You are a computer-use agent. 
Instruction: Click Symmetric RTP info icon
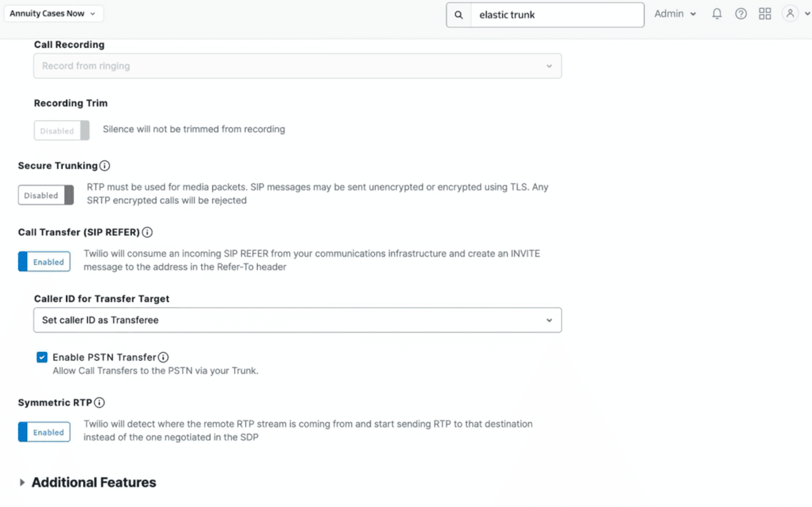[x=99, y=403]
